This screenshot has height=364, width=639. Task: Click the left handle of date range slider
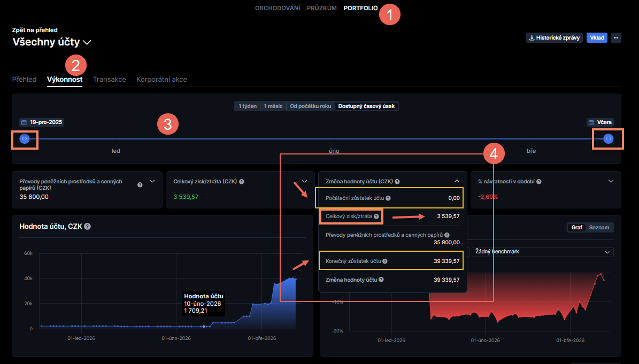coord(25,139)
